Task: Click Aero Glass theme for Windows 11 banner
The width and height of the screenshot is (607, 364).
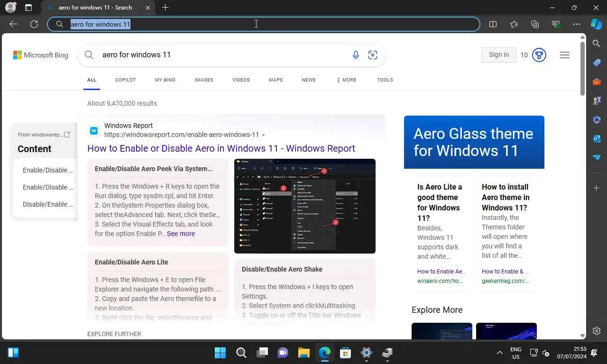Action: (474, 142)
